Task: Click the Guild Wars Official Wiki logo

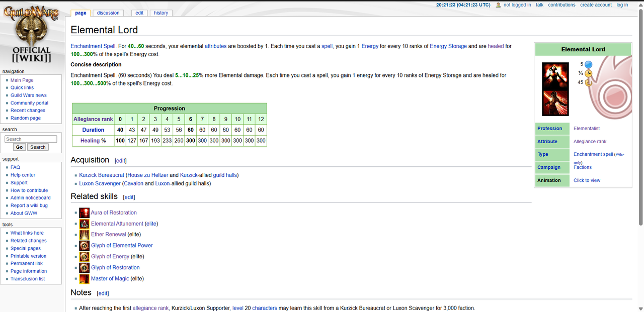Action: coord(31,34)
